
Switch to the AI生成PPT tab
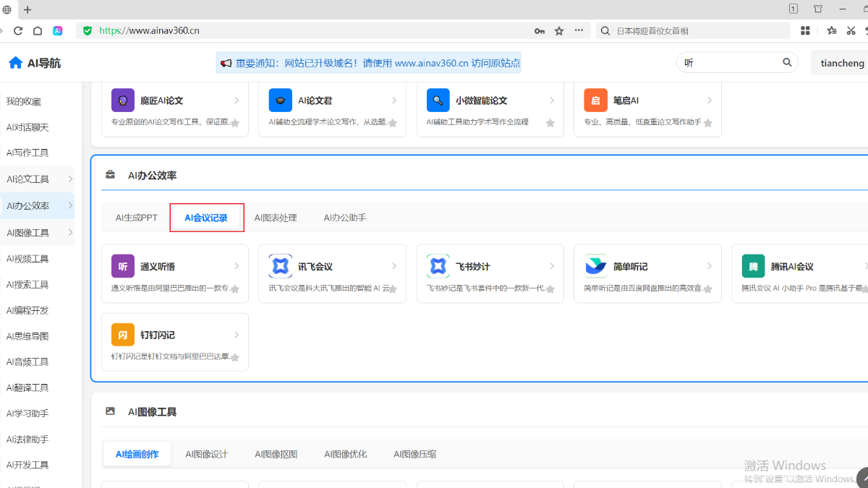(137, 218)
